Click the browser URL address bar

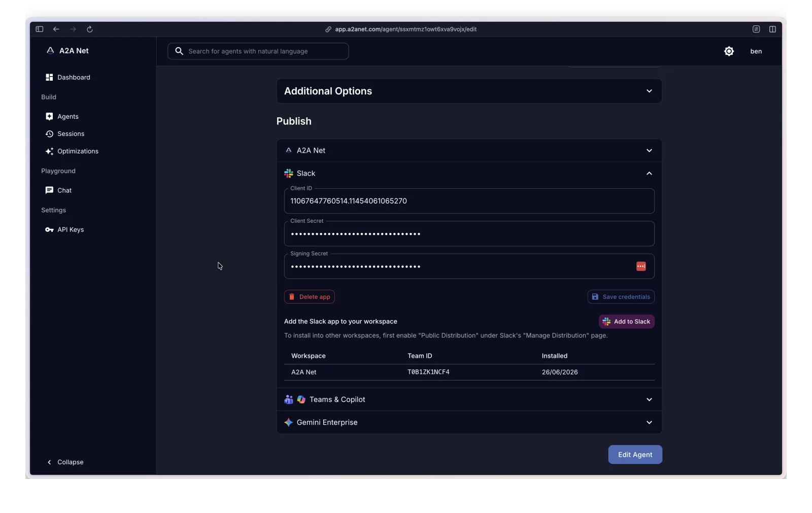405,29
